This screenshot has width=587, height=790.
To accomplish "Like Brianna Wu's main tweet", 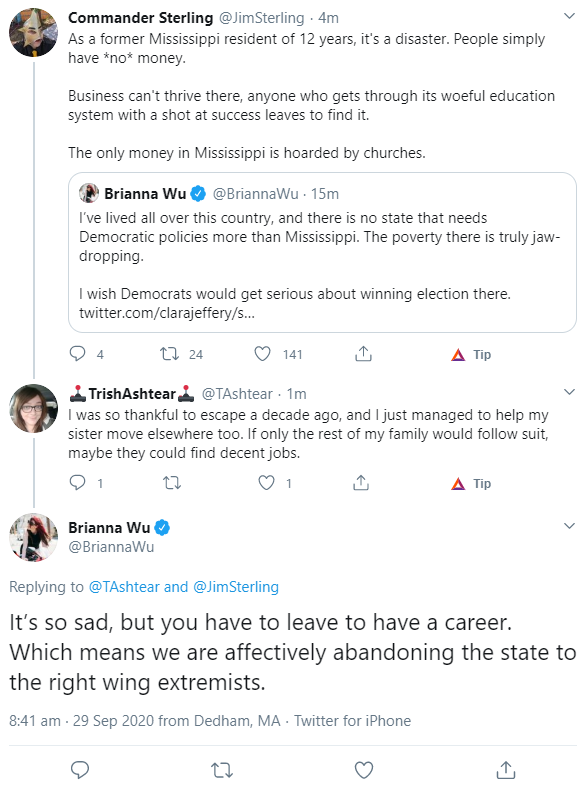I will 364,770.
